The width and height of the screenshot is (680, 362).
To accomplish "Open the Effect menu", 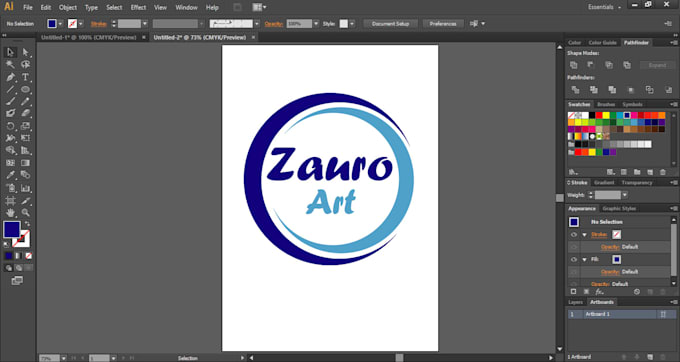I will coord(138,7).
